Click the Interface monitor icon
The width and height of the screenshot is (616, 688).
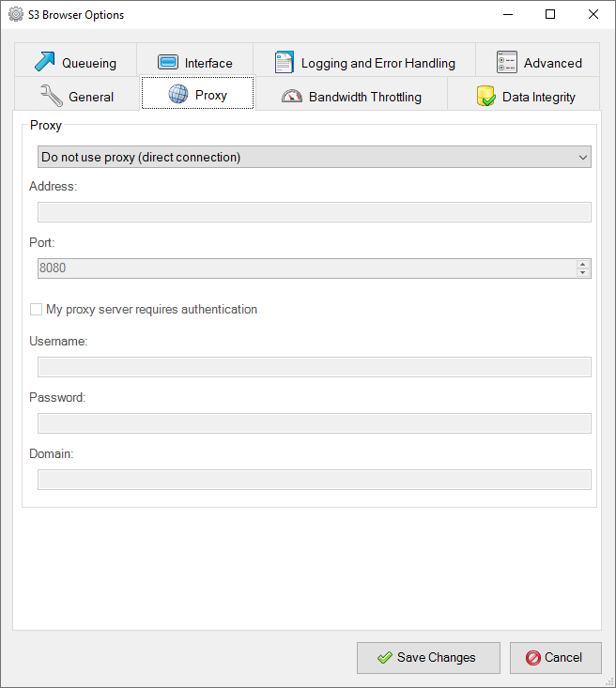click(x=168, y=62)
